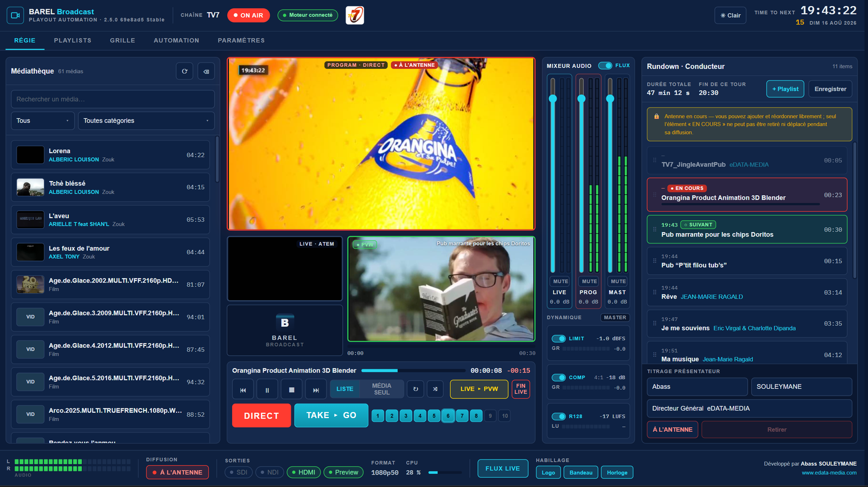
Task: Toggle the NDI output
Action: pos(270,472)
